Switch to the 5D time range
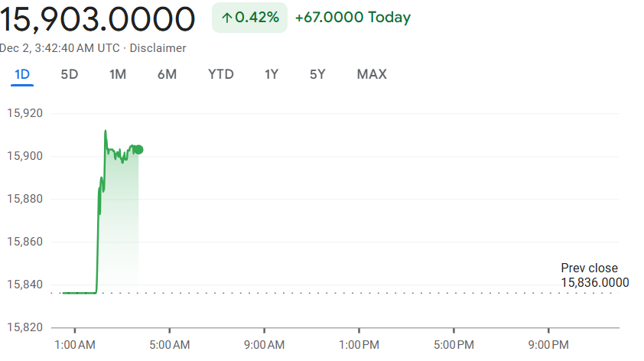The image size is (644, 361). coord(70,74)
